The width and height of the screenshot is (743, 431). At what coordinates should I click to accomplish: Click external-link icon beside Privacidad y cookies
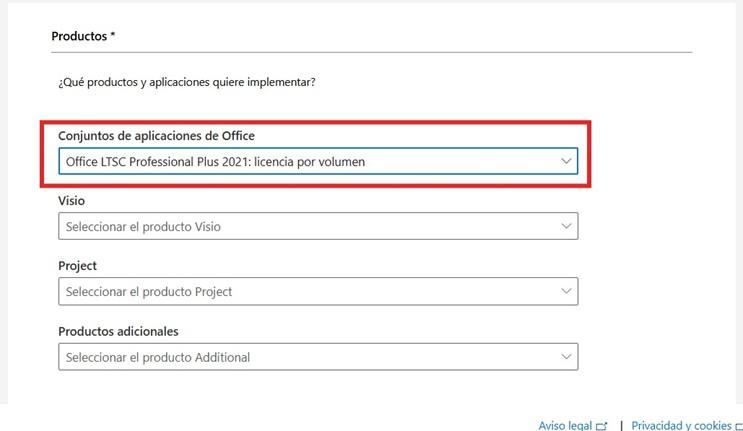point(738,425)
